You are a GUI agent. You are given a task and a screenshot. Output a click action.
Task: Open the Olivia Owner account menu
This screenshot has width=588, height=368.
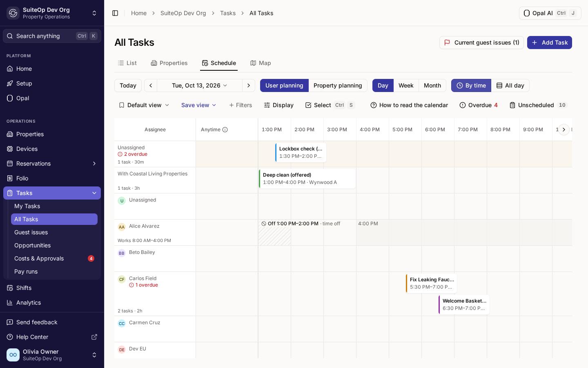point(52,355)
